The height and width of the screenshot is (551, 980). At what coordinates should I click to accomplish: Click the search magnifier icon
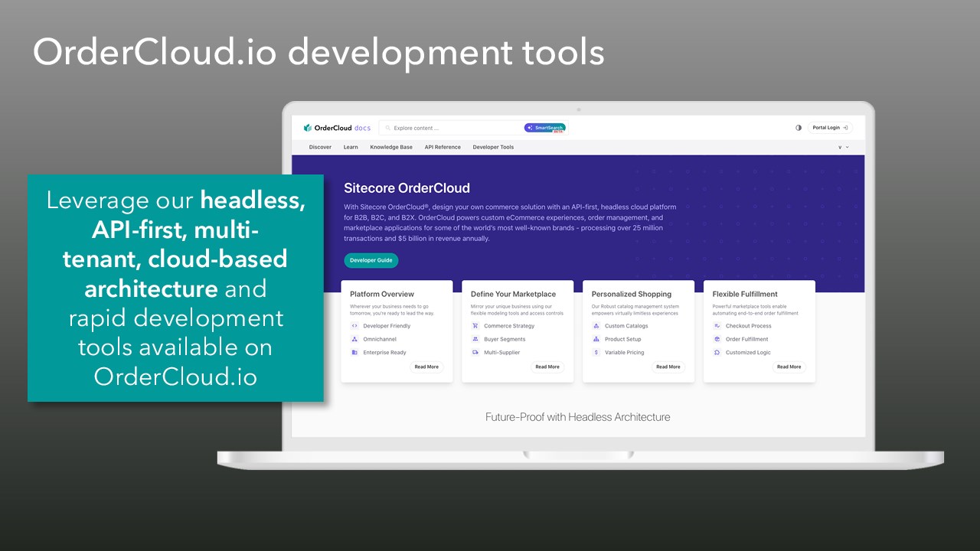tap(388, 128)
